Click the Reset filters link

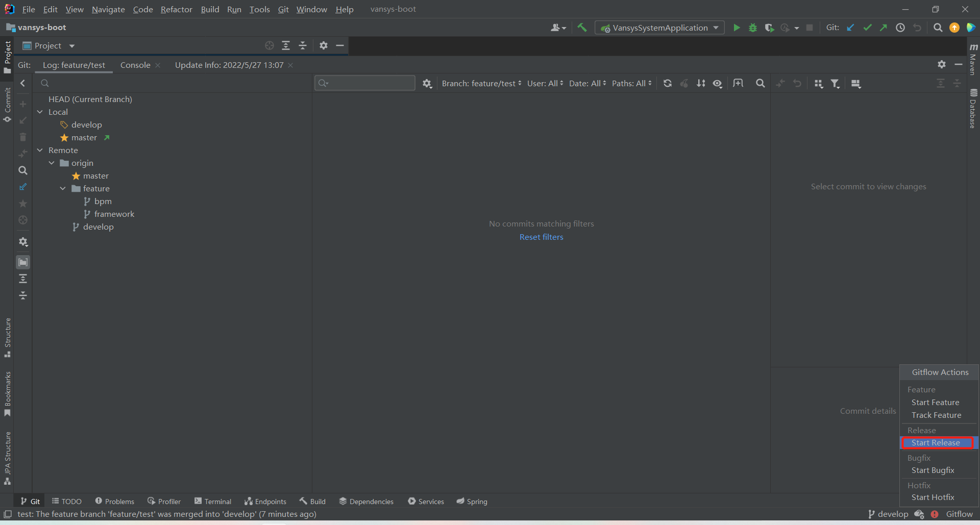541,237
